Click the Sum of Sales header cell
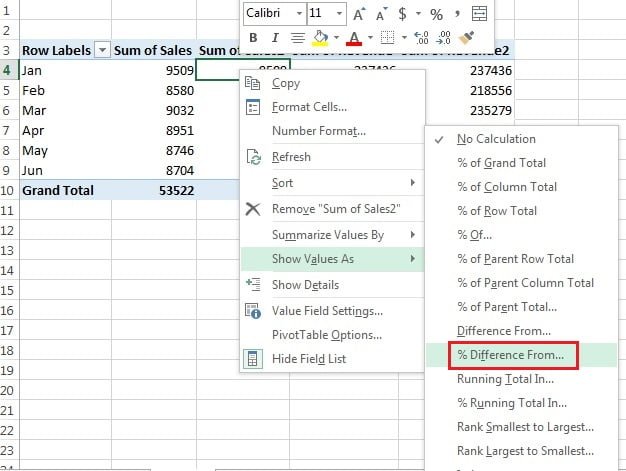 coord(154,50)
